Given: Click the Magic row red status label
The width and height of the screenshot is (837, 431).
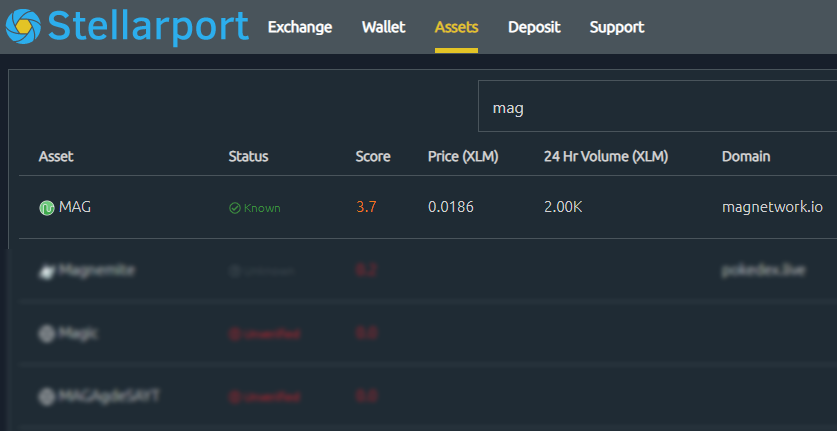Looking at the screenshot, I should [x=265, y=334].
